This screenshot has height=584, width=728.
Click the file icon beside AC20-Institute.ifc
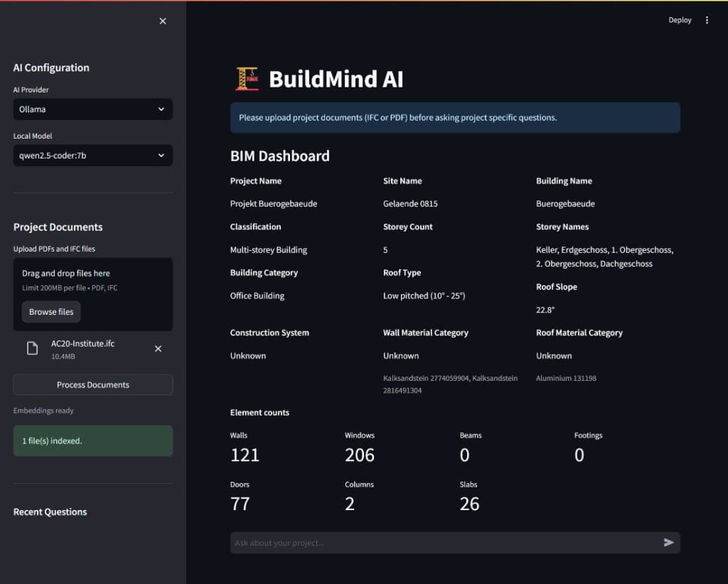[x=32, y=348]
